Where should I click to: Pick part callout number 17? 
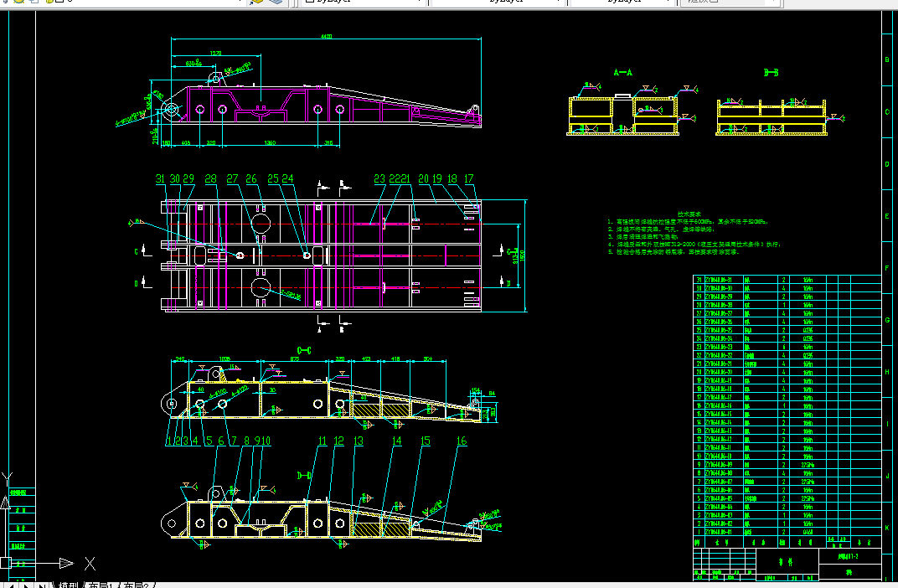pos(469,178)
